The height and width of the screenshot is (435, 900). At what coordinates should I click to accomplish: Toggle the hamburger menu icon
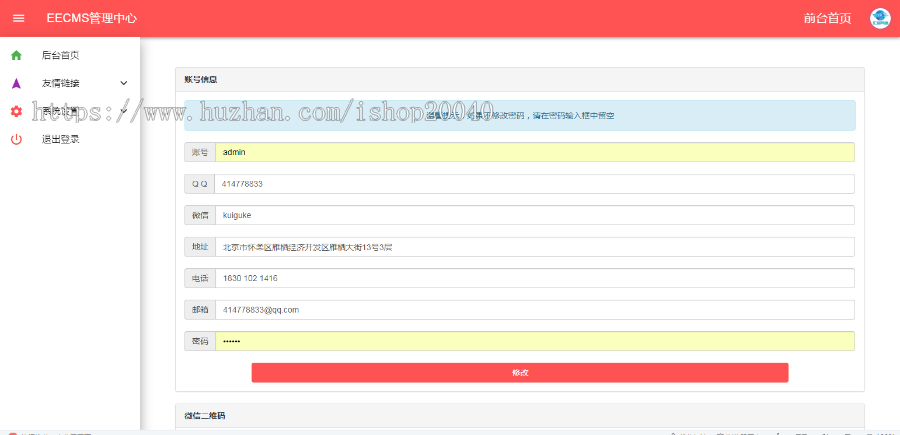pos(18,18)
